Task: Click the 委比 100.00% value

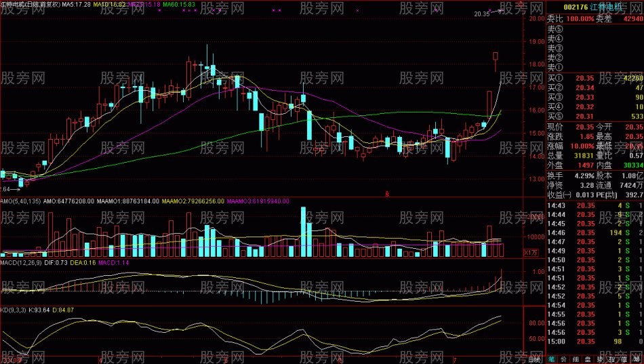Action: point(580,19)
